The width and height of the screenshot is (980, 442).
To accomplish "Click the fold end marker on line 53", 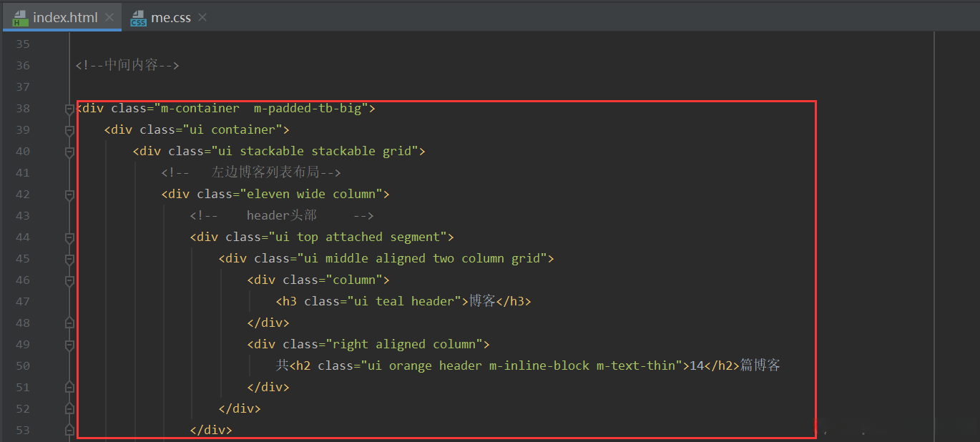I will (x=69, y=431).
